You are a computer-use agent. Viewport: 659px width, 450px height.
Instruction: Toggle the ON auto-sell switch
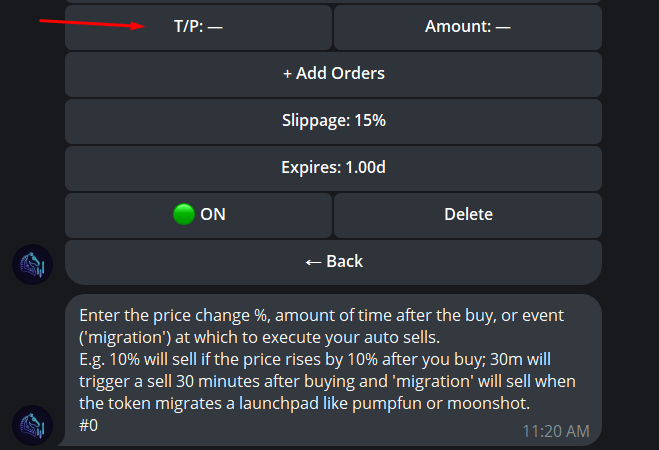coord(198,215)
